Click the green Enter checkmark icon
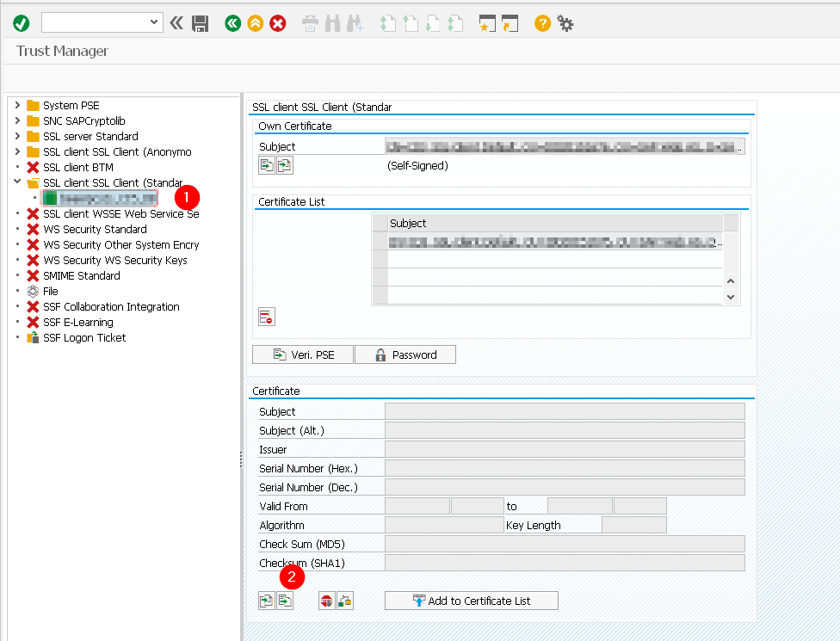Screen dimensions: 840x641 pos(21,23)
